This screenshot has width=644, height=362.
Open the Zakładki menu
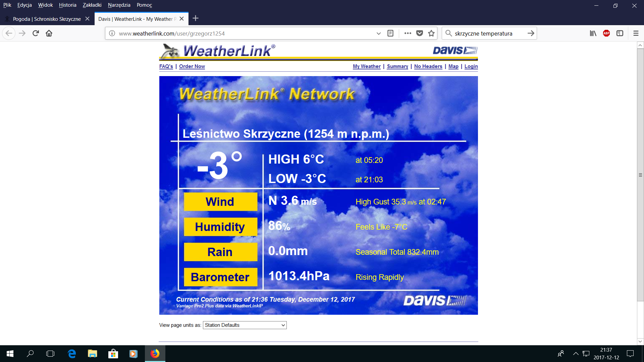(92, 5)
